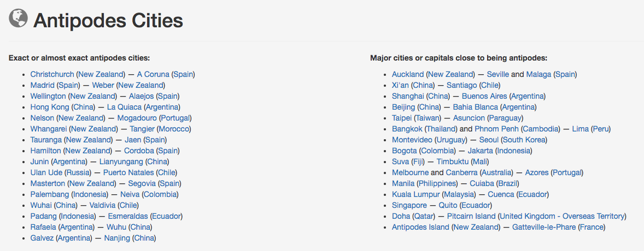Image resolution: width=644 pixels, height=251 pixels.
Task: Open the Pitcairn Island link
Action: (471, 216)
